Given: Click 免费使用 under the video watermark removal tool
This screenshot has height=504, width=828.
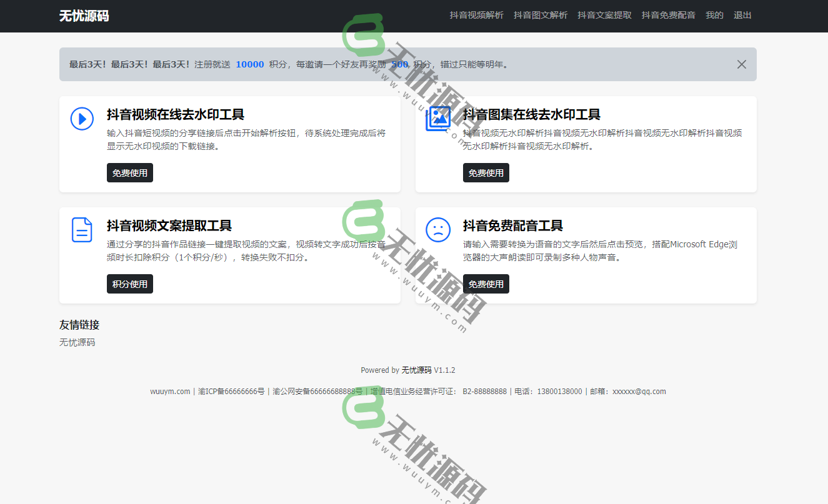Looking at the screenshot, I should (x=129, y=172).
